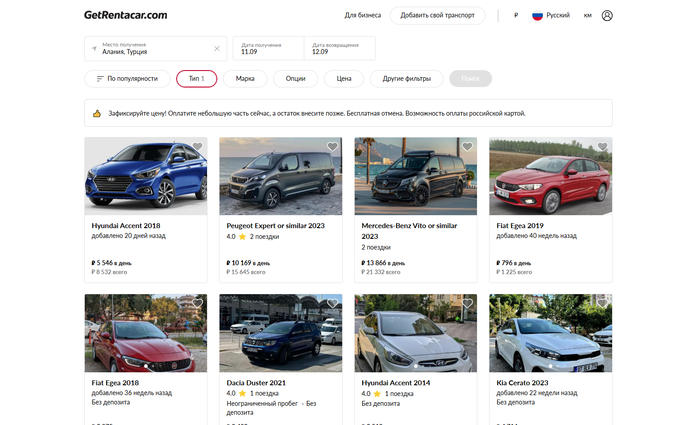Edit the Место получения location field
Viewport: 700px width, 425px height.
155,48
